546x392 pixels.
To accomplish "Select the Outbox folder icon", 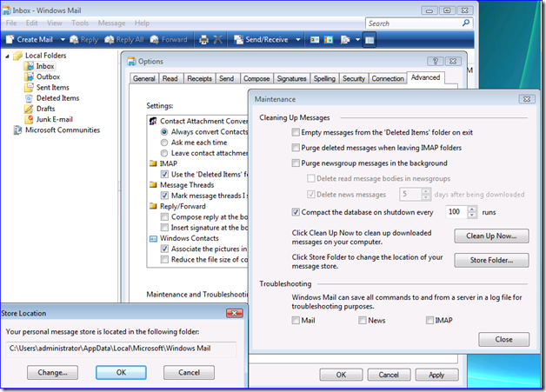I will [x=29, y=76].
